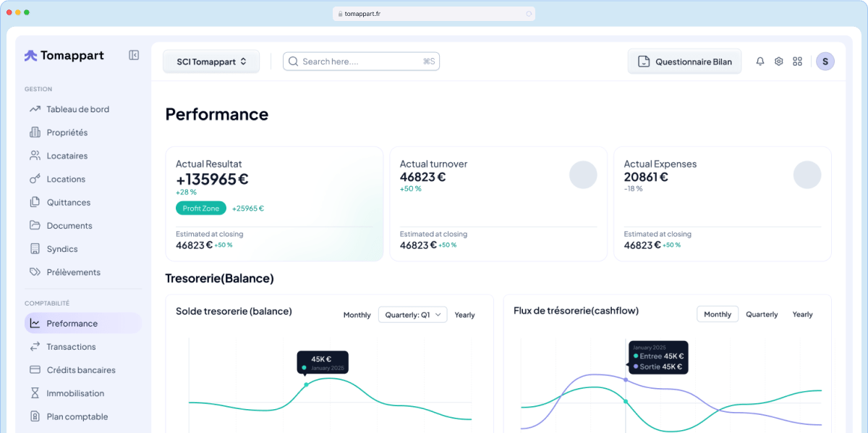The height and width of the screenshot is (433, 868).
Task: Open the apps grid icon
Action: coord(798,62)
